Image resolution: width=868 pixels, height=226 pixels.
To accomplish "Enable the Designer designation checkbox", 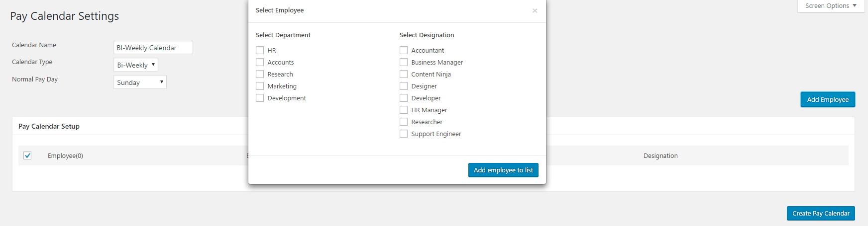I will click(x=404, y=86).
